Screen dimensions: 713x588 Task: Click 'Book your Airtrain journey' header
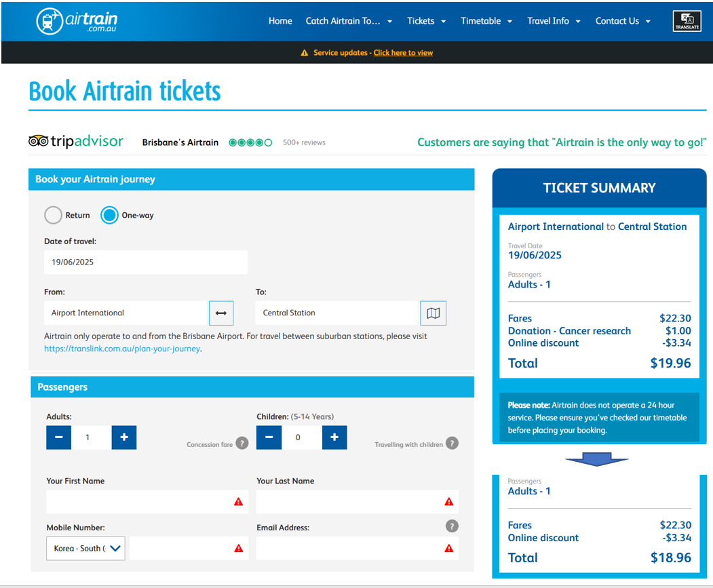click(252, 179)
